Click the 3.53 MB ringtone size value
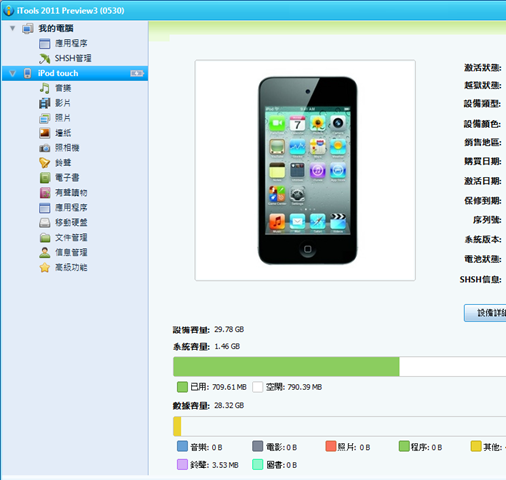Screen dimensions: 506x480 (x=224, y=465)
